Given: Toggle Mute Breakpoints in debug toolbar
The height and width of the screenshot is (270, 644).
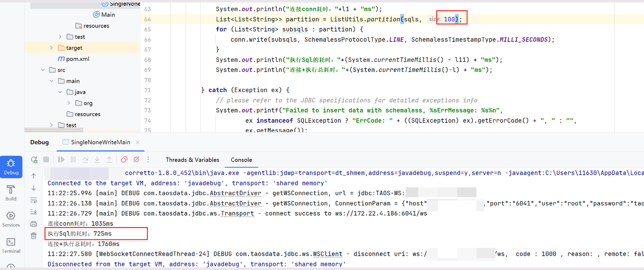Looking at the screenshot, I should pos(136,160).
